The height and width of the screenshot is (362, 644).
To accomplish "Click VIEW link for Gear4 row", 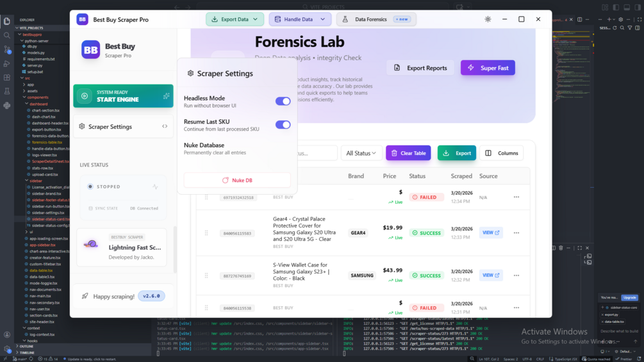I will coord(491,233).
